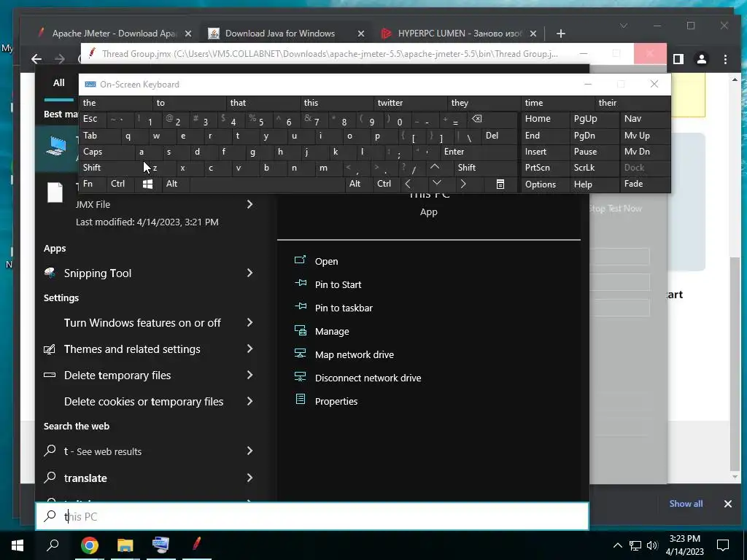
Task: Toggle left Ctrl key on keyboard
Action: tap(117, 184)
